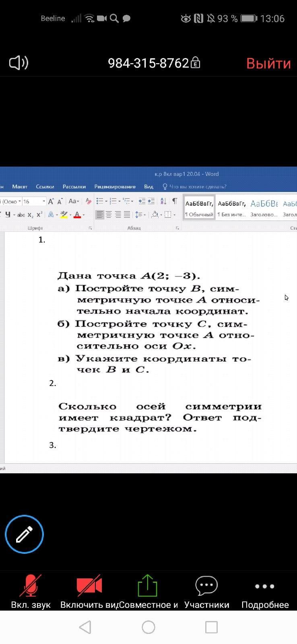This screenshot has width=297, height=644.
Task: Open the Participants list
Action: 206,591
